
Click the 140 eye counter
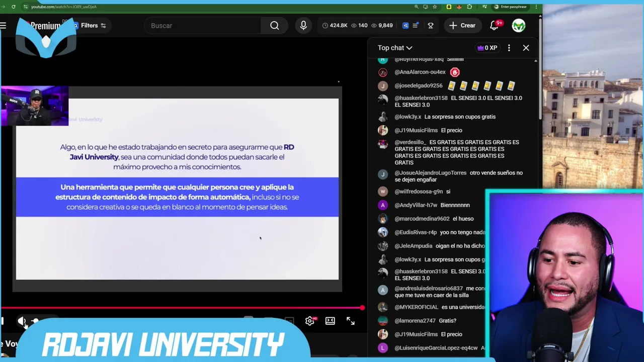click(x=359, y=26)
